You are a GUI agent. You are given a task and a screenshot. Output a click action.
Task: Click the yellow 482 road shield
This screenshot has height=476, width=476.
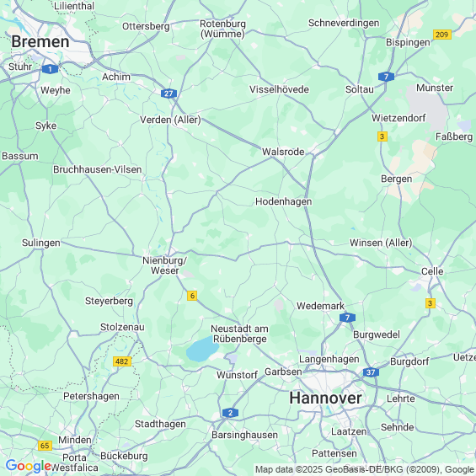[x=122, y=361]
